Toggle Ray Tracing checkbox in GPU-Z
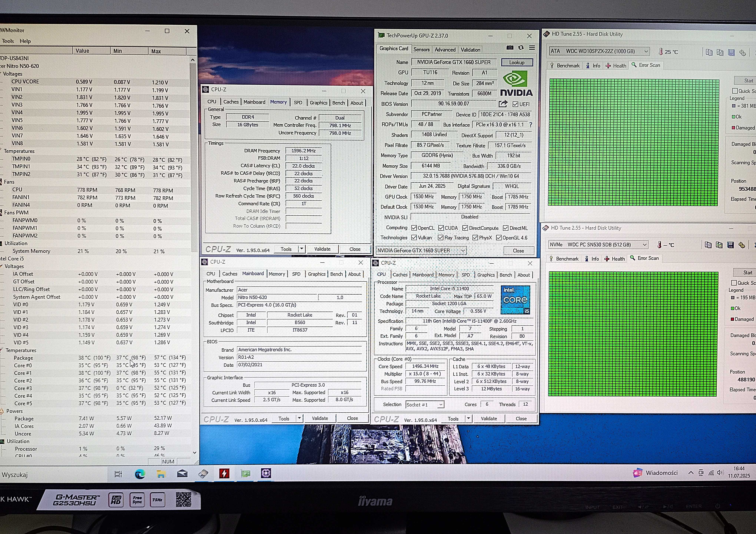756x534 pixels. point(441,238)
